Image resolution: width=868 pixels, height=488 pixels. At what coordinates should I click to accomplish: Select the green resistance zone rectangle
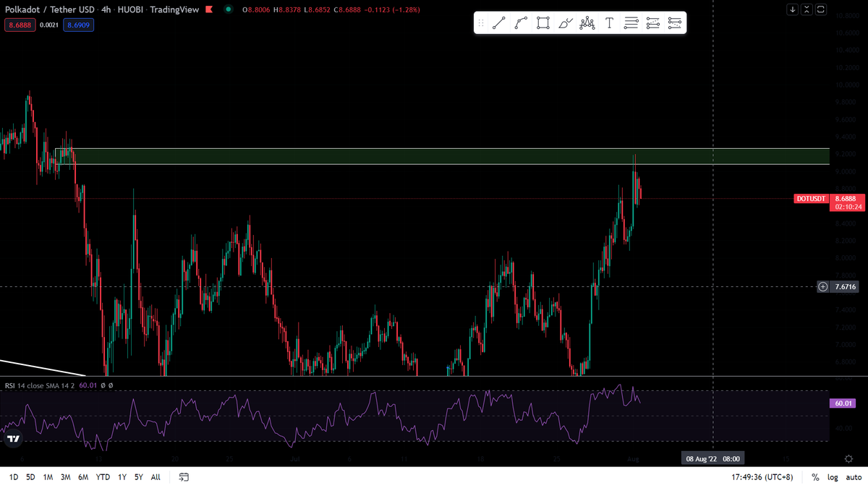442,156
